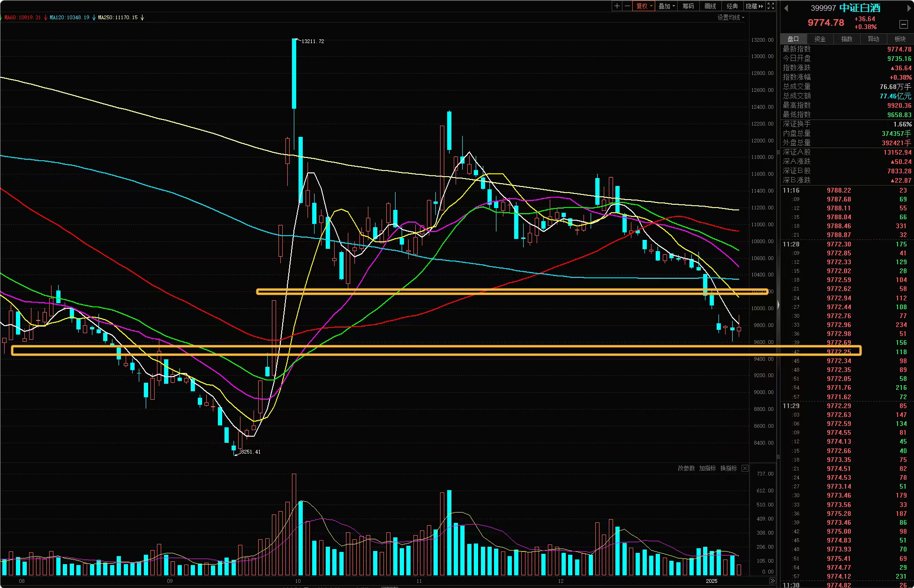Click the 13200.00 price axis label
The height and width of the screenshot is (588, 914).
coord(762,40)
